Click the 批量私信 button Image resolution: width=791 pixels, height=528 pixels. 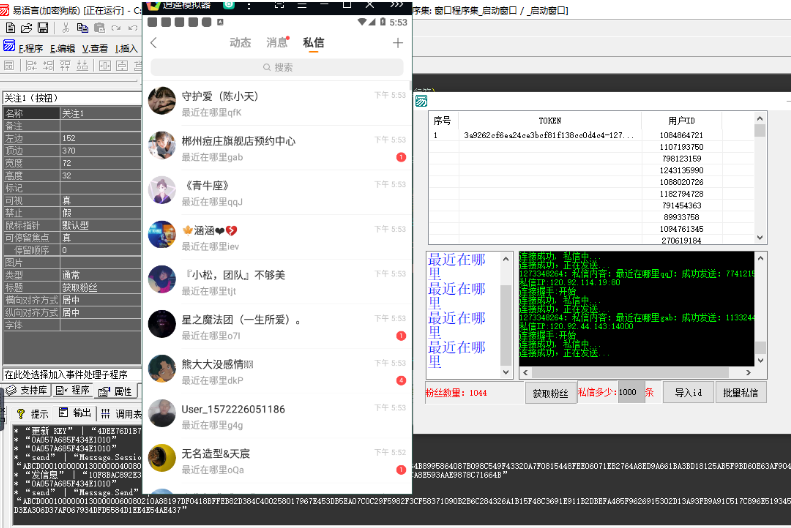pyautogui.click(x=741, y=392)
